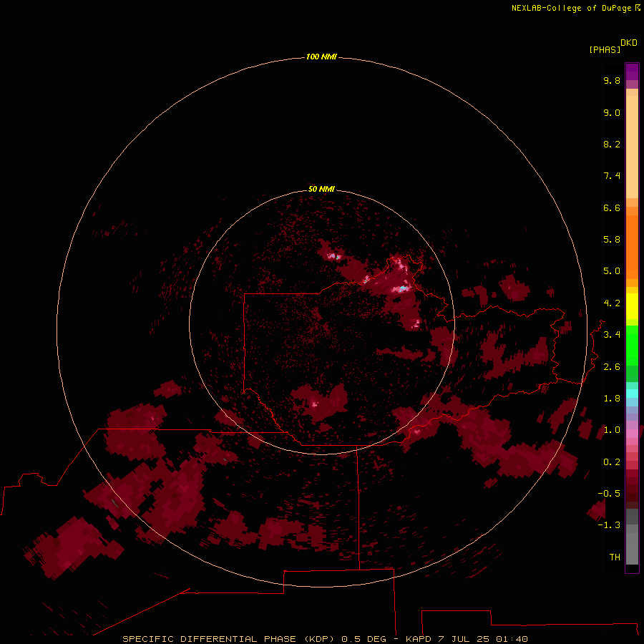
Task: Click the NEXLAB-College of DuPage credit text
Action: [572, 8]
